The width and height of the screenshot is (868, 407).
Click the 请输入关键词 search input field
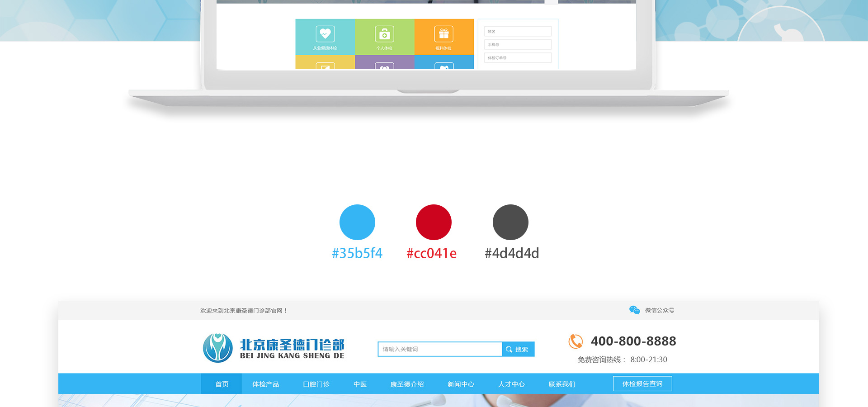pos(439,349)
